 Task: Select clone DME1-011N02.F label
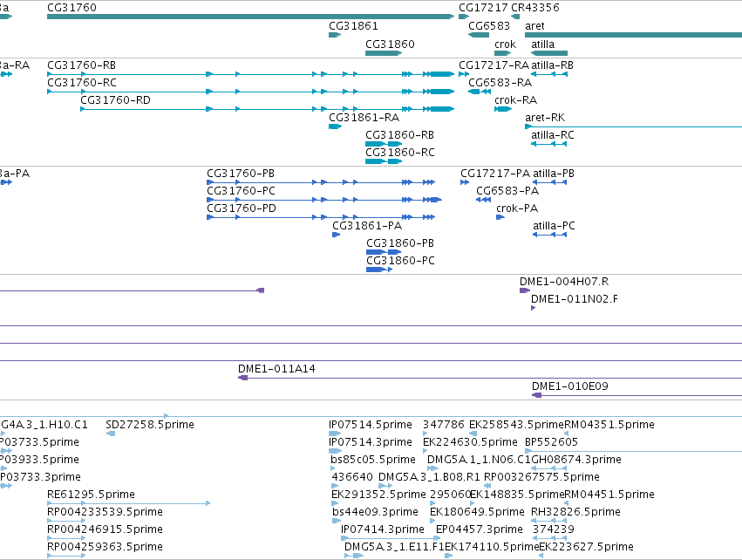click(575, 299)
